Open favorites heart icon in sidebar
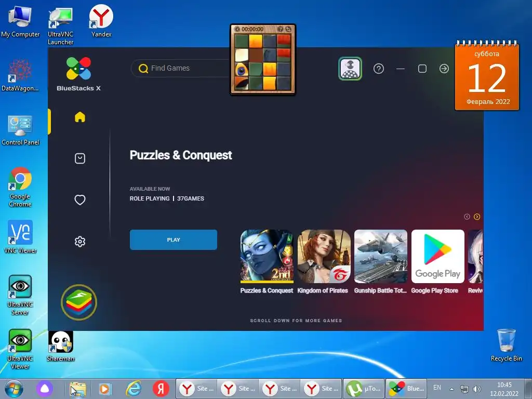The image size is (532, 399). (x=79, y=200)
